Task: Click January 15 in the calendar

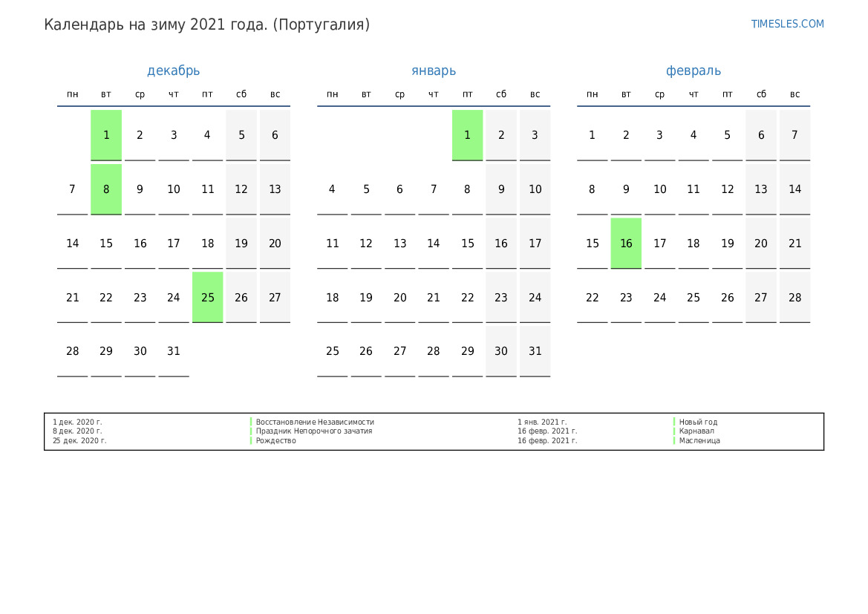Action: click(467, 244)
